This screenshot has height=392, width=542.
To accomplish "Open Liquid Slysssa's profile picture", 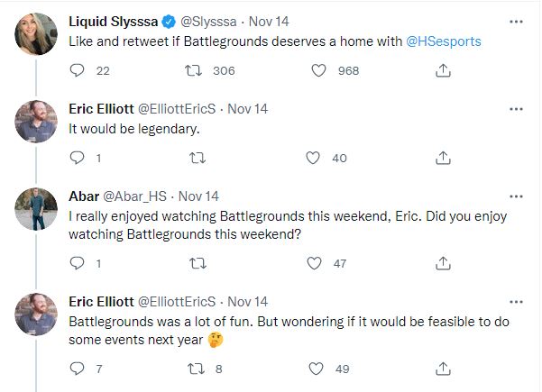I will [36, 32].
